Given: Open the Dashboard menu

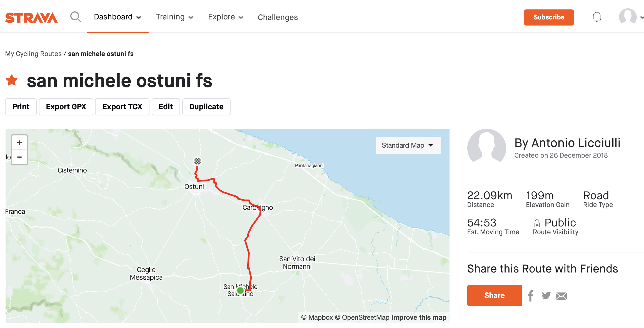Looking at the screenshot, I should (x=118, y=17).
